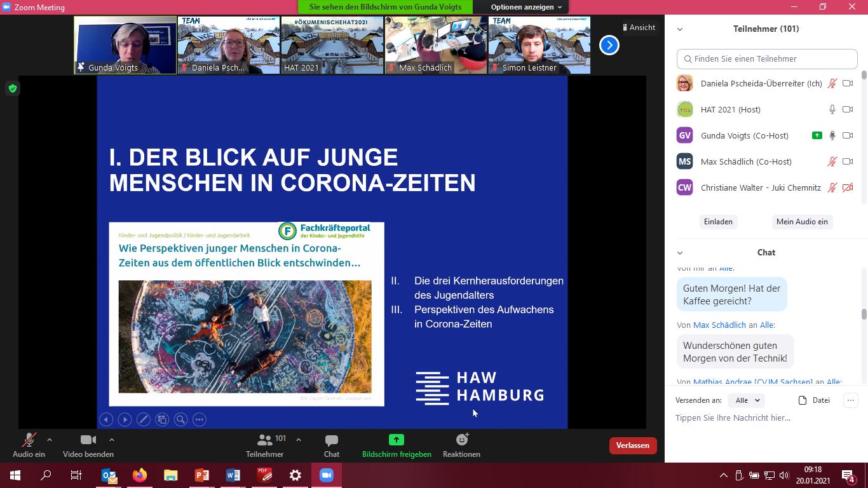The width and height of the screenshot is (868, 488).
Task: Select the zoom magnifier in slide controls
Action: click(x=180, y=419)
